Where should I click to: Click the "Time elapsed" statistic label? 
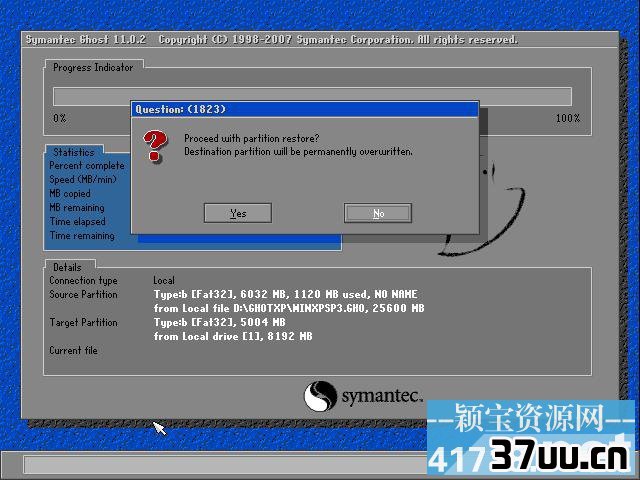(x=78, y=222)
